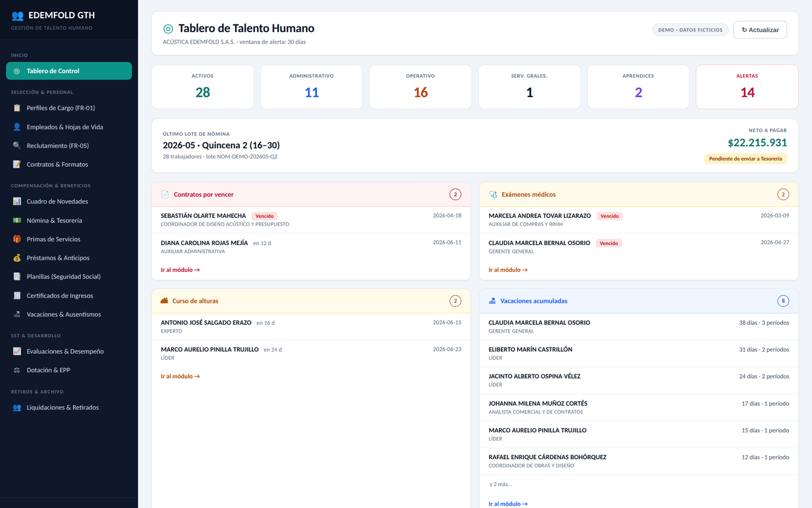Open Reclutamiento (FR-05) section
This screenshot has width=812, height=508.
[x=69, y=146]
